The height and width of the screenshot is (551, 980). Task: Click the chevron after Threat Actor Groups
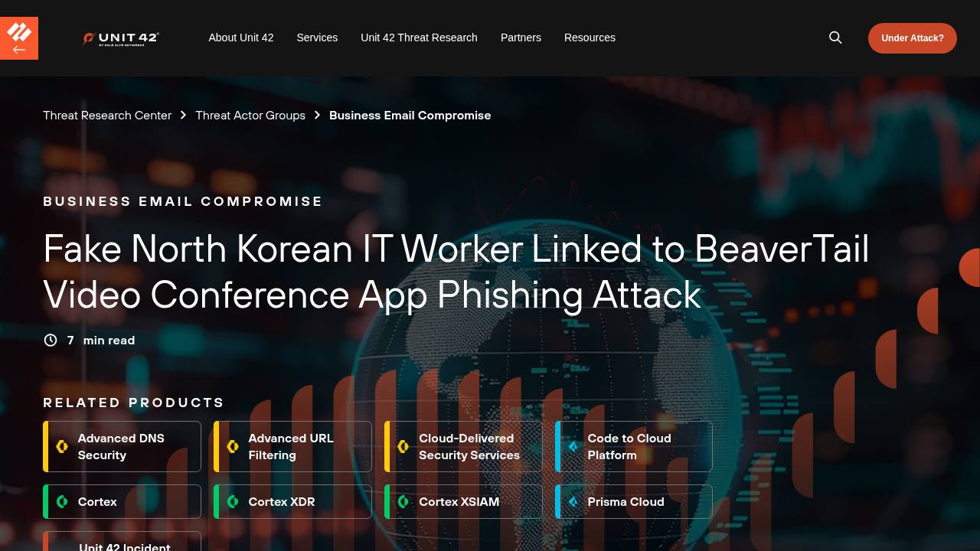click(317, 116)
